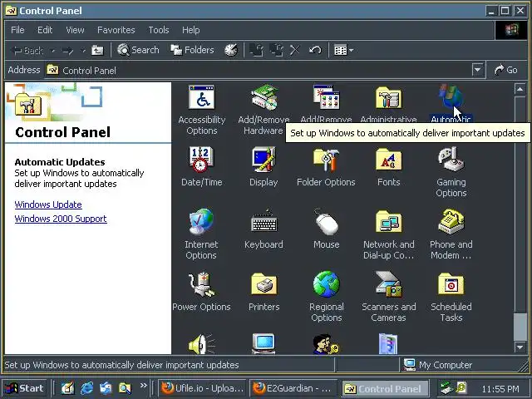
Task: Open Power Options icon
Action: coord(201,284)
